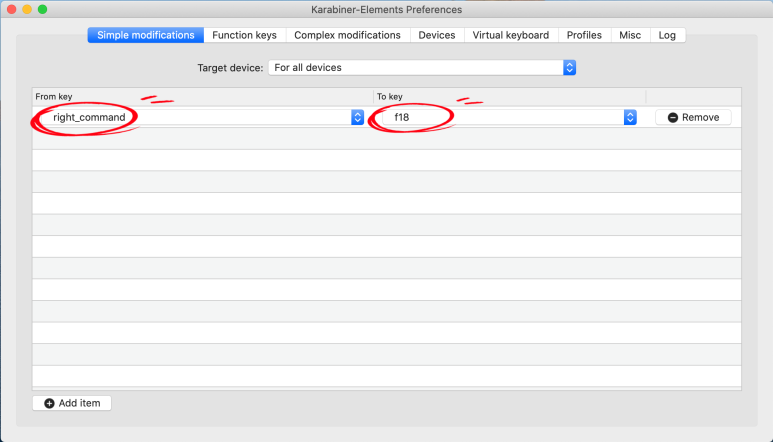773x442 pixels.
Task: Click the From key column header
Action: [x=202, y=97]
